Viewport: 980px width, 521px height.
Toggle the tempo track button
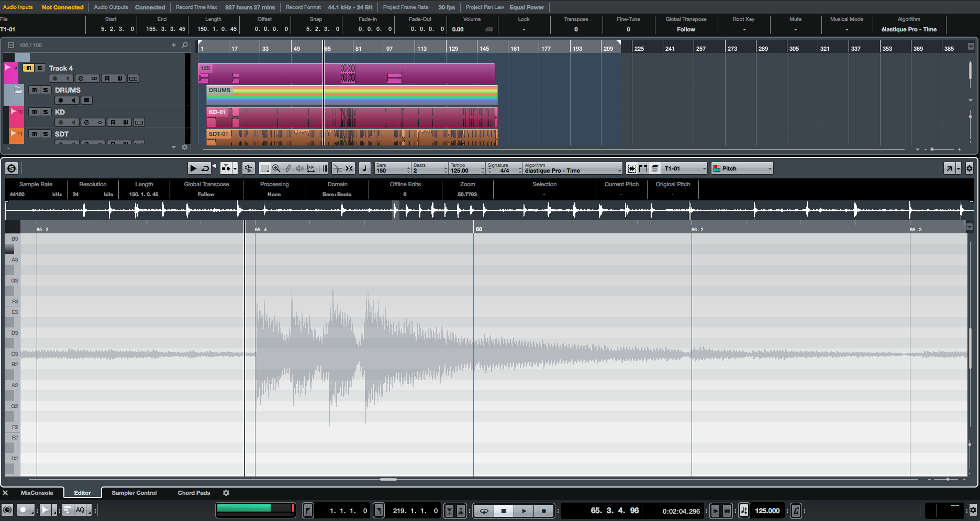point(744,511)
